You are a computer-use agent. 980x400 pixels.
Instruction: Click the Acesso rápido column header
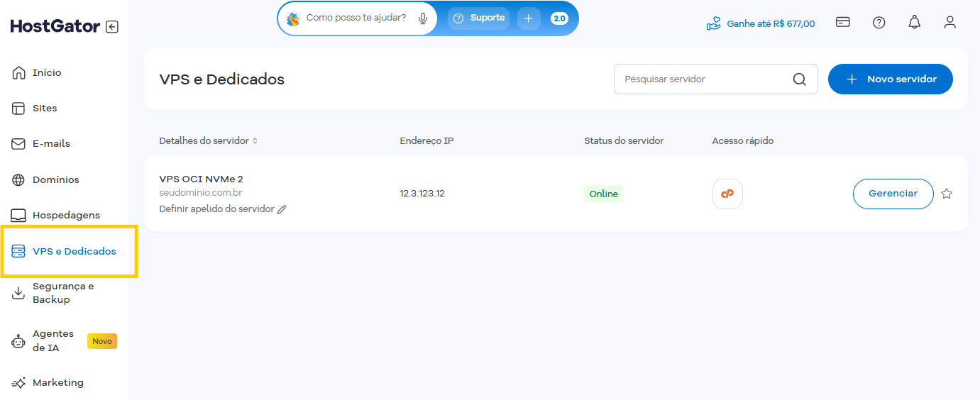pyautogui.click(x=743, y=140)
